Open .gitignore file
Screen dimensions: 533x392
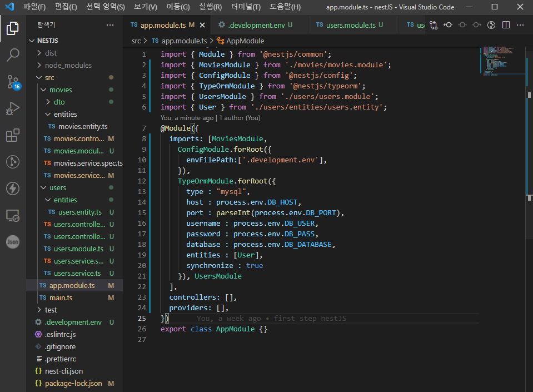[74, 347]
